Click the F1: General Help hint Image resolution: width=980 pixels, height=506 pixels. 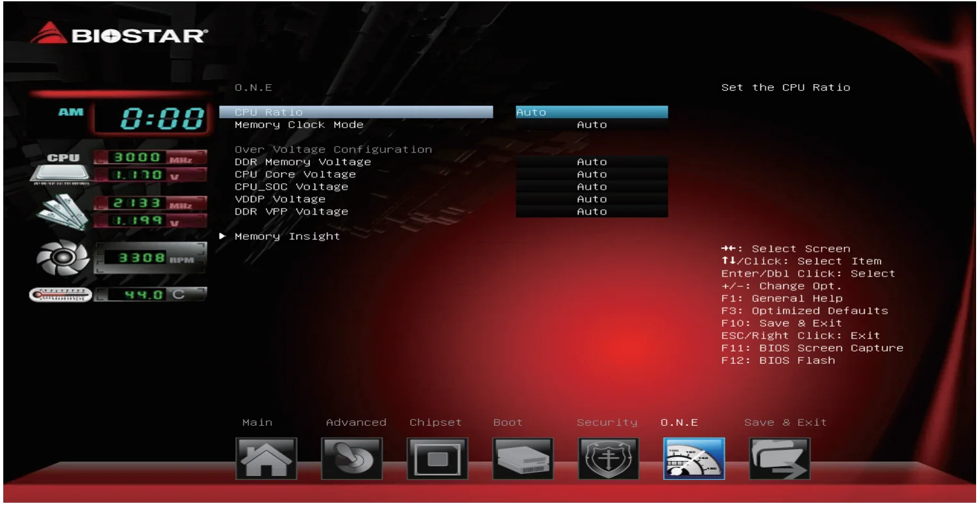tap(782, 298)
